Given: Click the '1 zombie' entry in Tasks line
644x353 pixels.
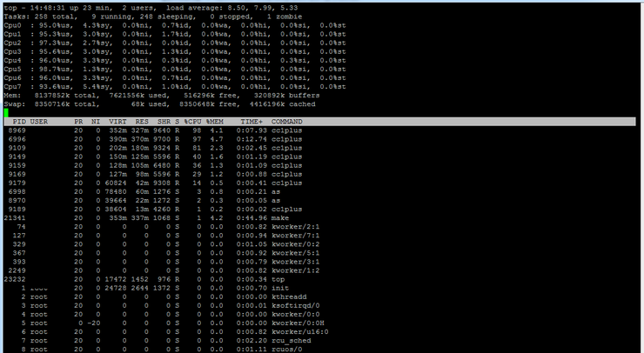Looking at the screenshot, I should (x=285, y=17).
